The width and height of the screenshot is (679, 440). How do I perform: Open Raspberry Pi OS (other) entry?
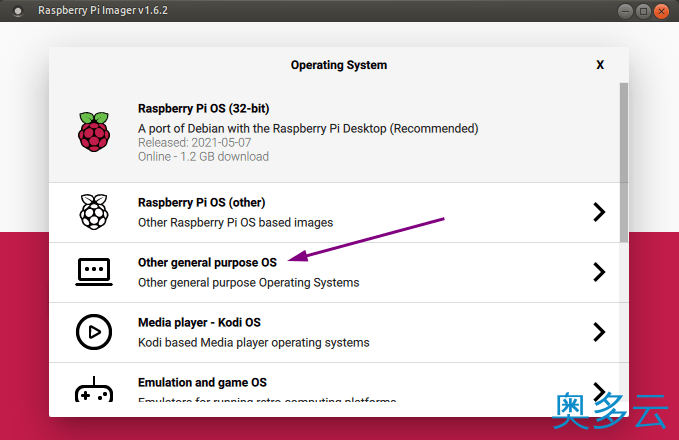334,212
